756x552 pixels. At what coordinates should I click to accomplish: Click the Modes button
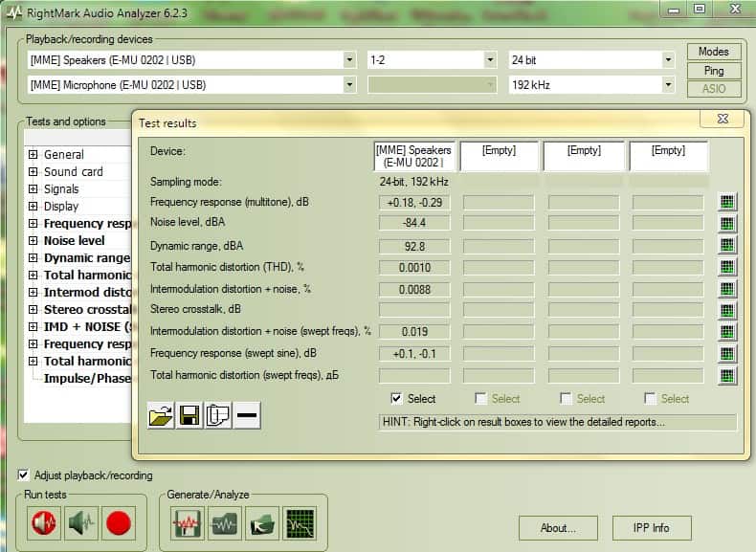click(714, 52)
